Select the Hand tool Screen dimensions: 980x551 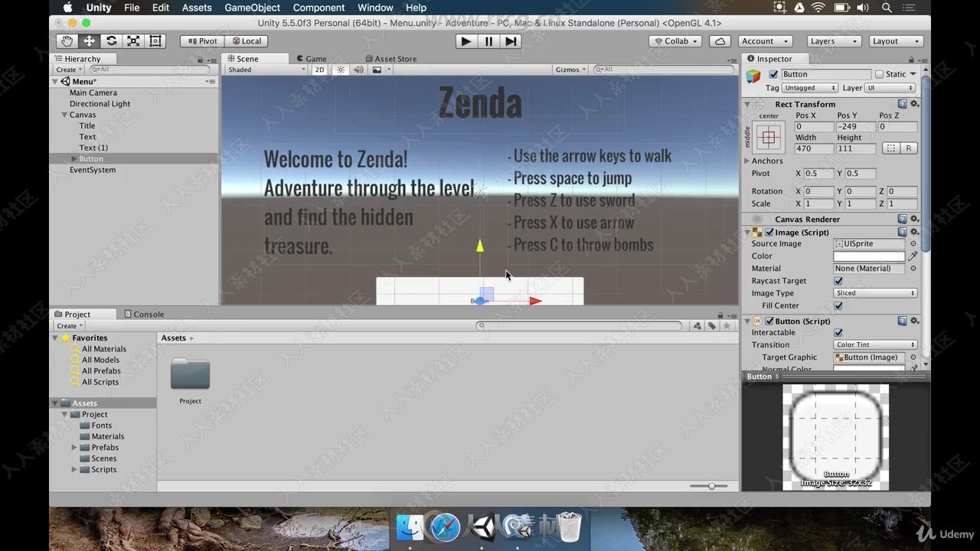click(x=67, y=41)
